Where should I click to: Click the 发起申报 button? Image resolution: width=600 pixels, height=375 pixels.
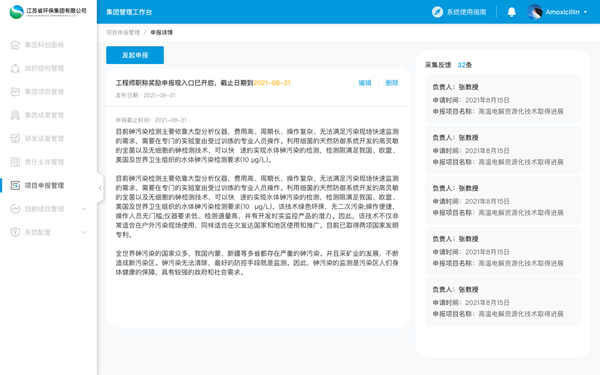135,55
